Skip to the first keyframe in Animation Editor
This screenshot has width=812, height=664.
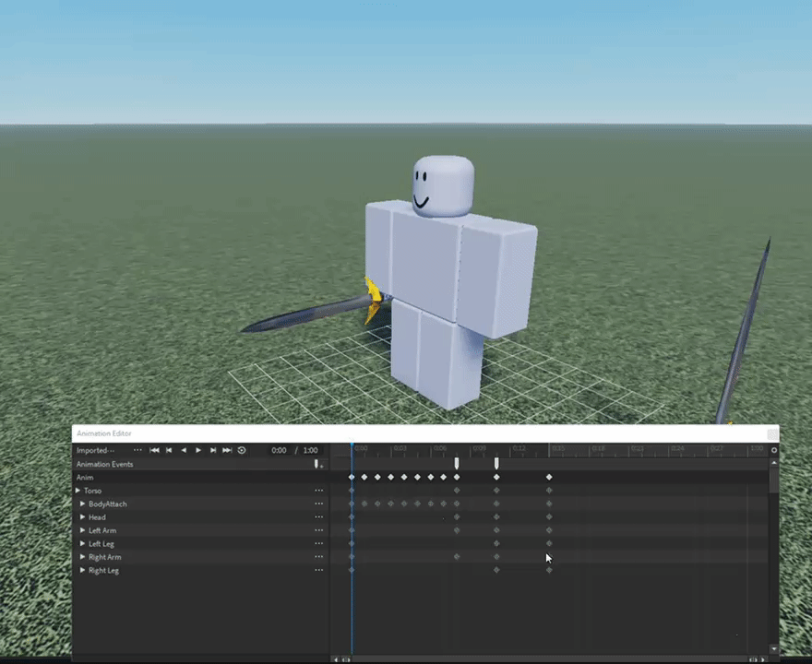(x=154, y=450)
